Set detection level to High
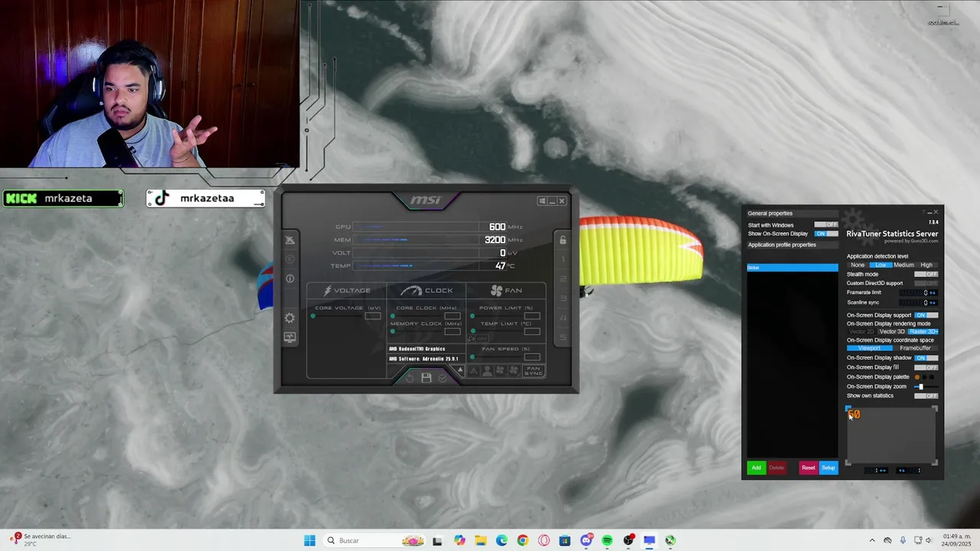The image size is (980, 551). [926, 265]
